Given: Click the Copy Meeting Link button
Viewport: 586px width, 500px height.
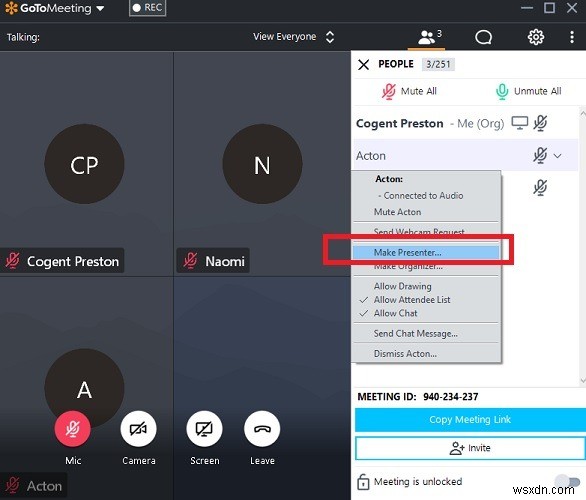Looking at the screenshot, I should 470,420.
